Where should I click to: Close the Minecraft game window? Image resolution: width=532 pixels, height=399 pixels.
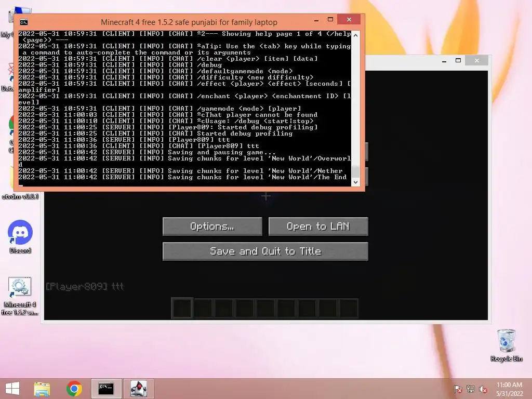(477, 60)
